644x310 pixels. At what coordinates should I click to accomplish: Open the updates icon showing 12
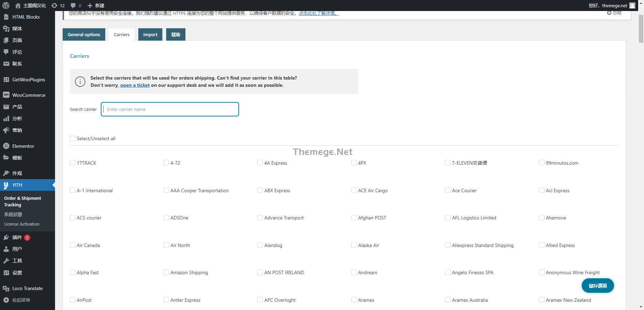coord(54,6)
